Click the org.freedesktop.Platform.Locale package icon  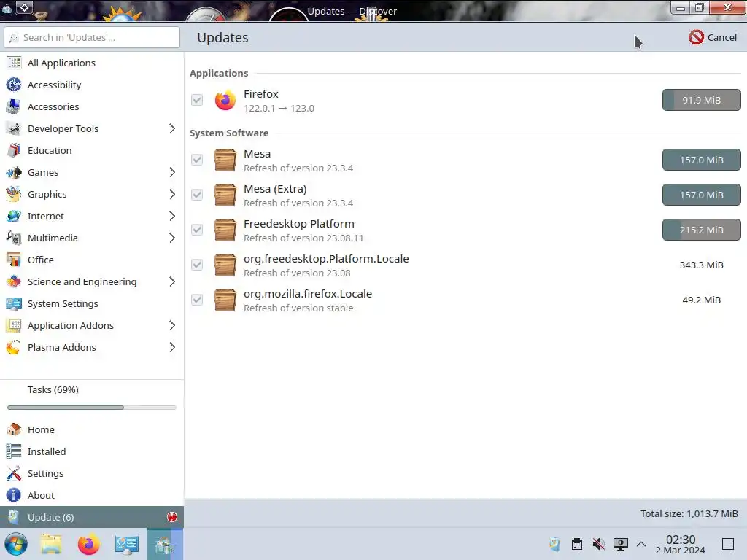click(x=225, y=265)
